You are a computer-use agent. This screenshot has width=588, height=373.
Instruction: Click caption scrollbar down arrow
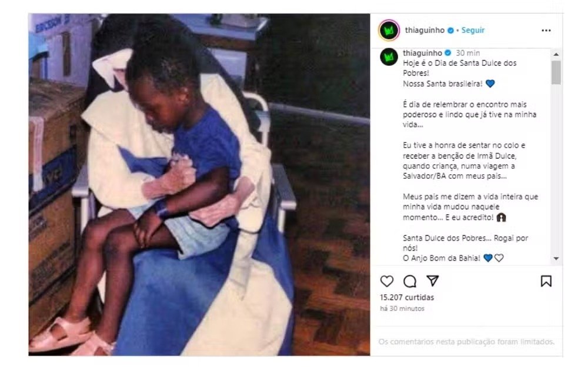pyautogui.click(x=556, y=258)
